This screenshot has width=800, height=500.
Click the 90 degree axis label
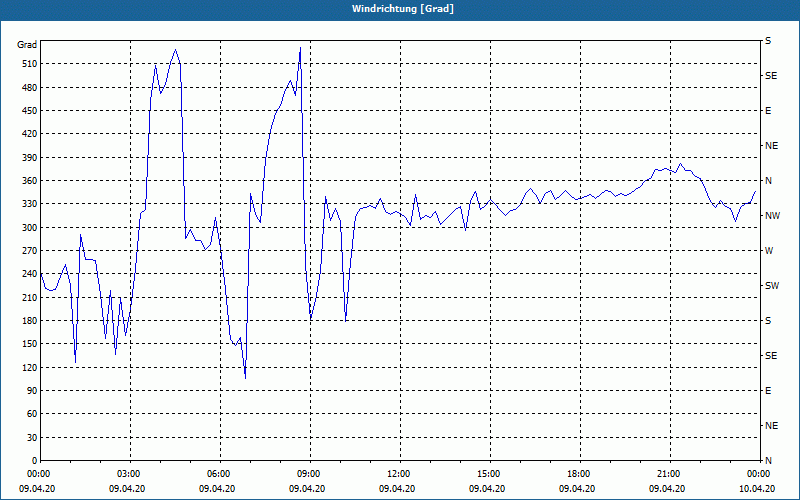pos(33,391)
